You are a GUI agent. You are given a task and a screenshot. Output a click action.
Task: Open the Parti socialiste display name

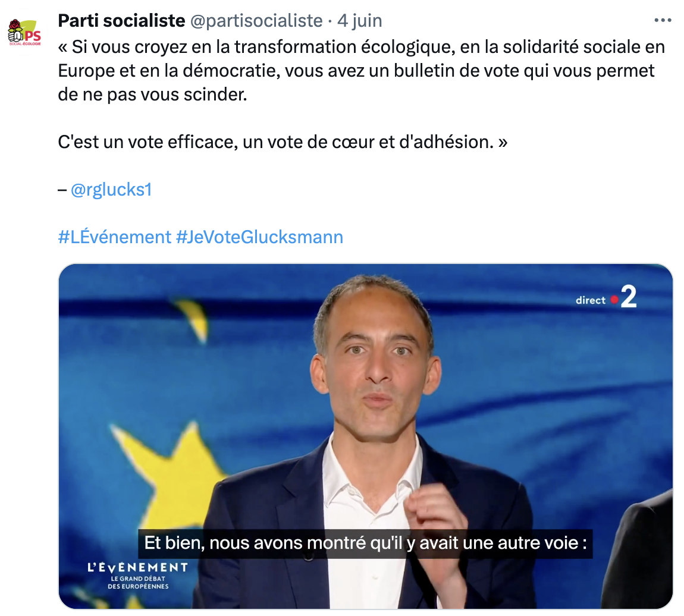(121, 20)
